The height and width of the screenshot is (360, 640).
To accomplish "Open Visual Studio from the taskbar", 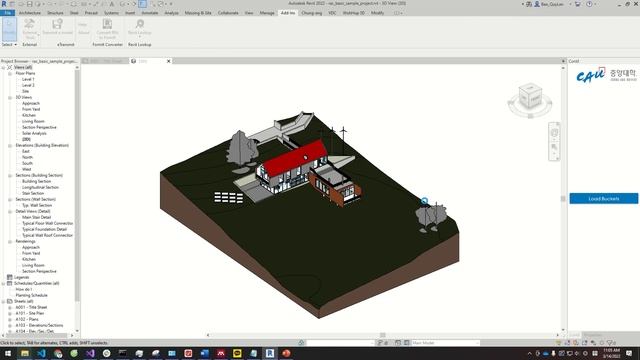I will 90,353.
